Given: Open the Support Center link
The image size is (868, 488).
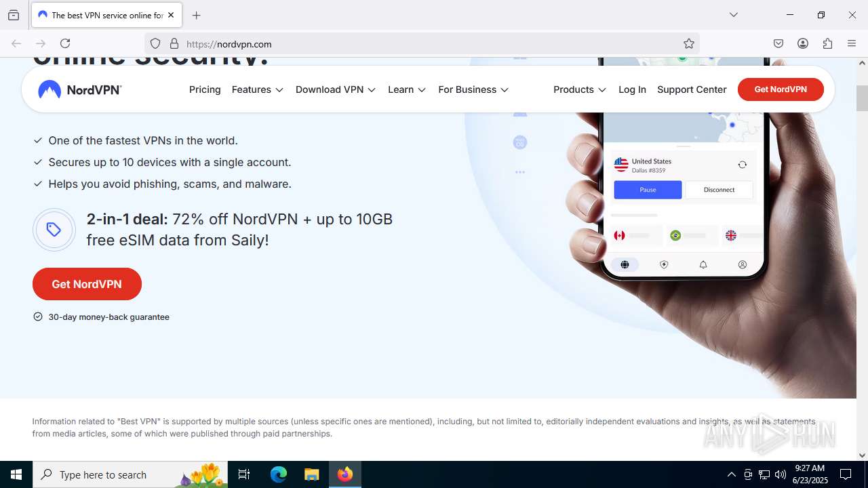Looking at the screenshot, I should coord(692,89).
